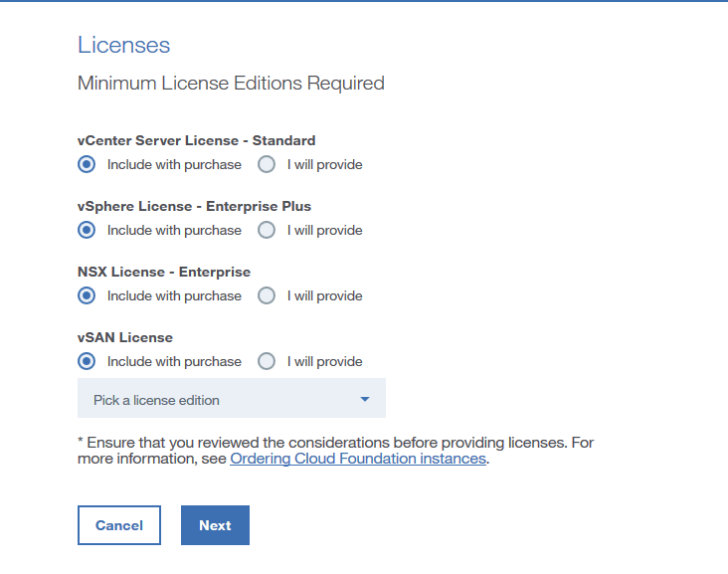Choose 'I will provide' for NSX License
Image resolution: width=728 pixels, height=574 pixels.
[267, 295]
